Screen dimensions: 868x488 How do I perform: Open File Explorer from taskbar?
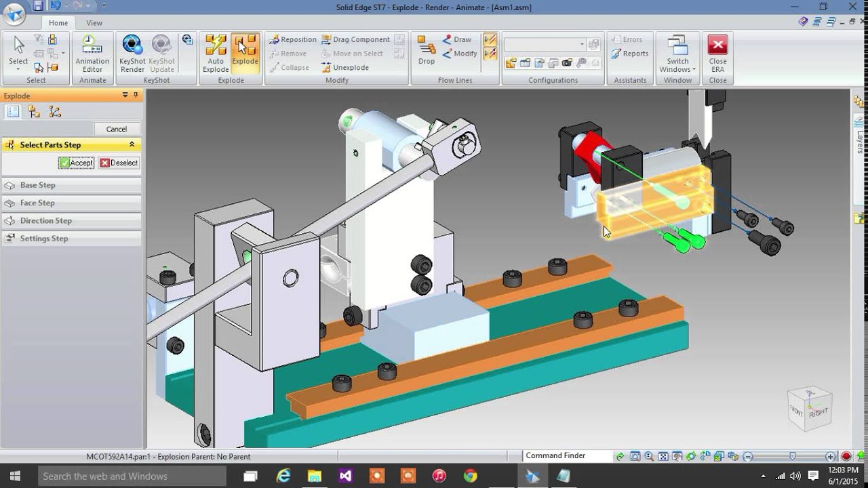pos(314,476)
